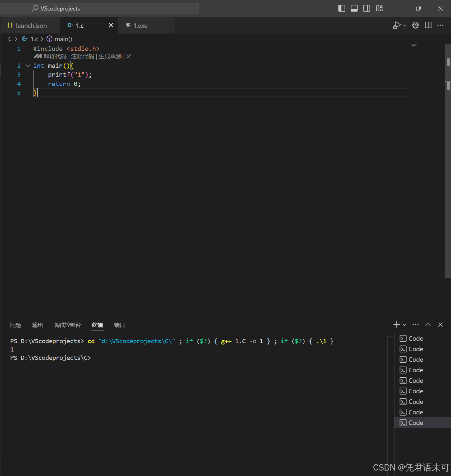451x476 pixels.
Task: Switch to 输出 panel tab
Action: point(37,325)
